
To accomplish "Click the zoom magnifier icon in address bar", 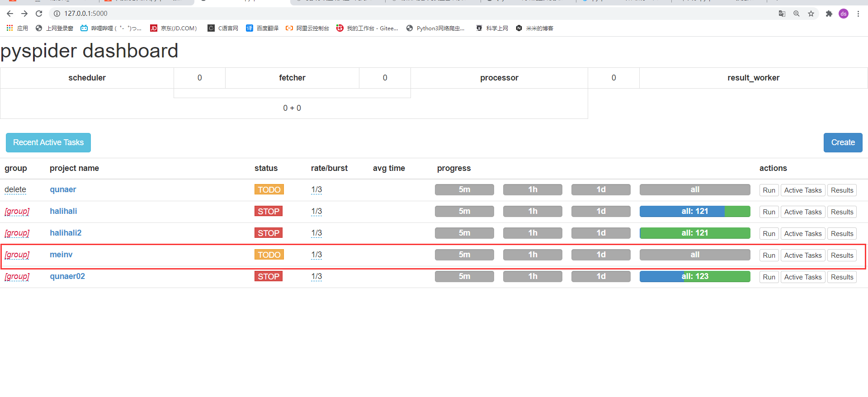I will point(797,14).
